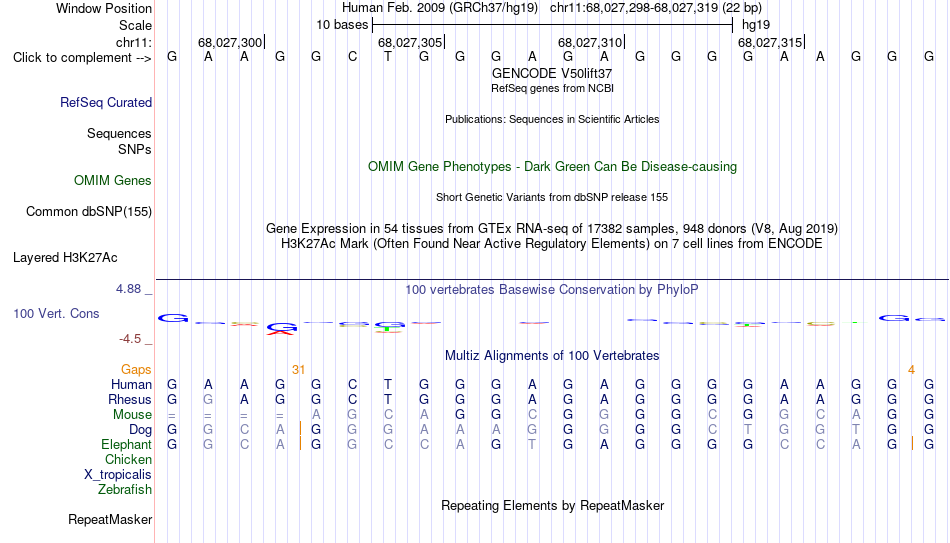950x543 pixels.
Task: Click the 68,027,315 position marker
Action: click(770, 42)
